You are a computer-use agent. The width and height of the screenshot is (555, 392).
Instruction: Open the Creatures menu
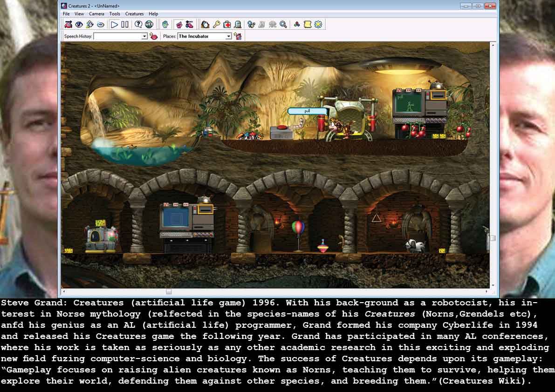[x=134, y=14]
